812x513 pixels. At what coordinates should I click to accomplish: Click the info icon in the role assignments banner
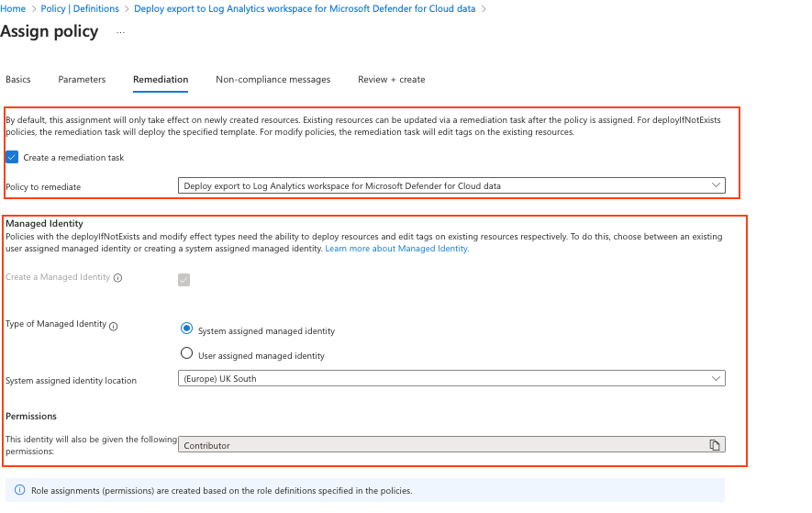click(19, 490)
